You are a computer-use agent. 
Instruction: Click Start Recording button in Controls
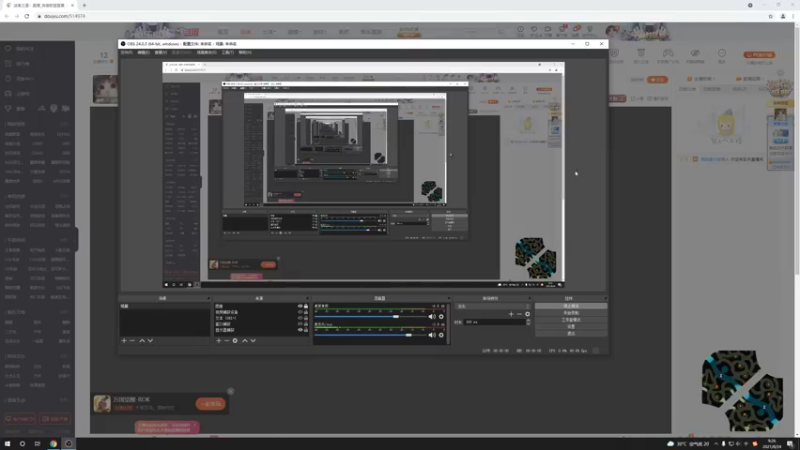tap(571, 313)
